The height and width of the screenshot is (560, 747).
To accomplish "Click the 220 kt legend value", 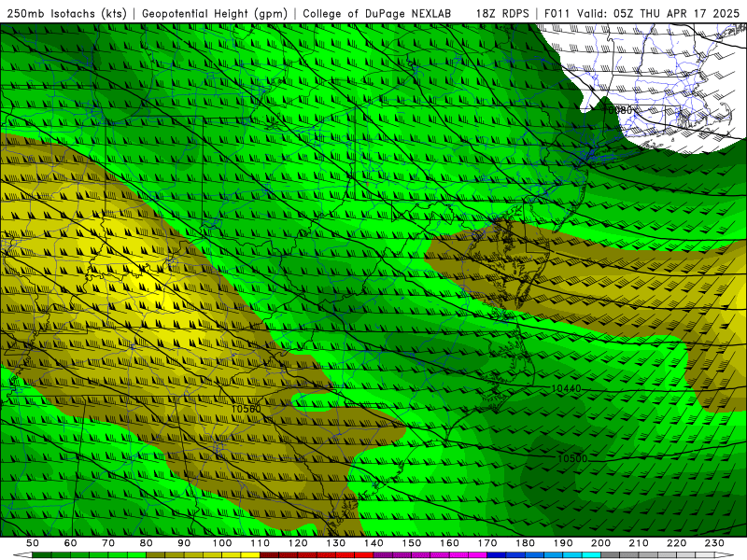I will [677, 543].
